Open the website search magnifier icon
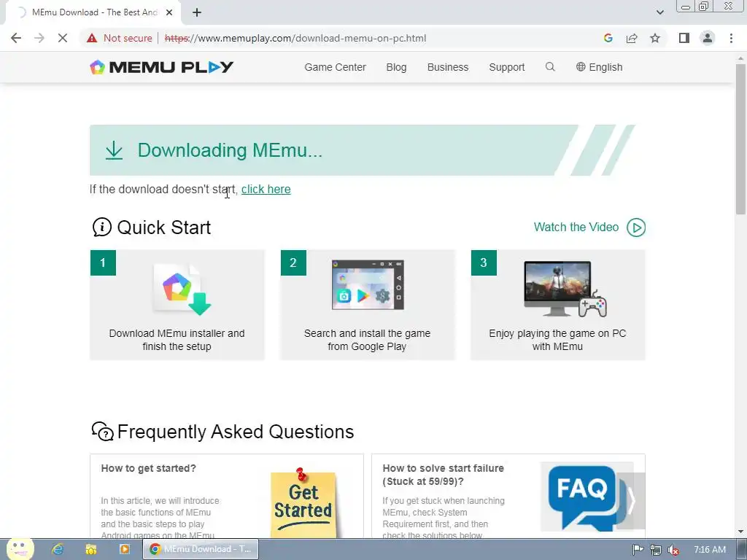 tap(550, 66)
